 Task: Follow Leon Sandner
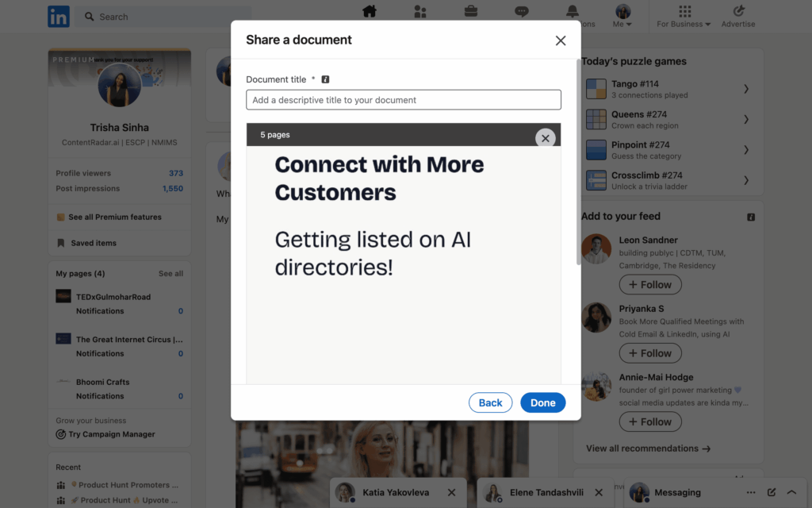[649, 284]
